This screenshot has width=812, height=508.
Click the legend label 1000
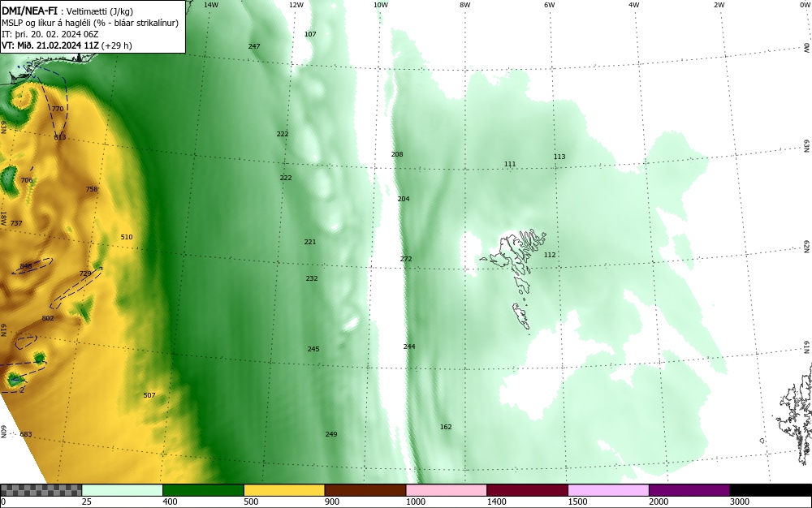[416, 502]
